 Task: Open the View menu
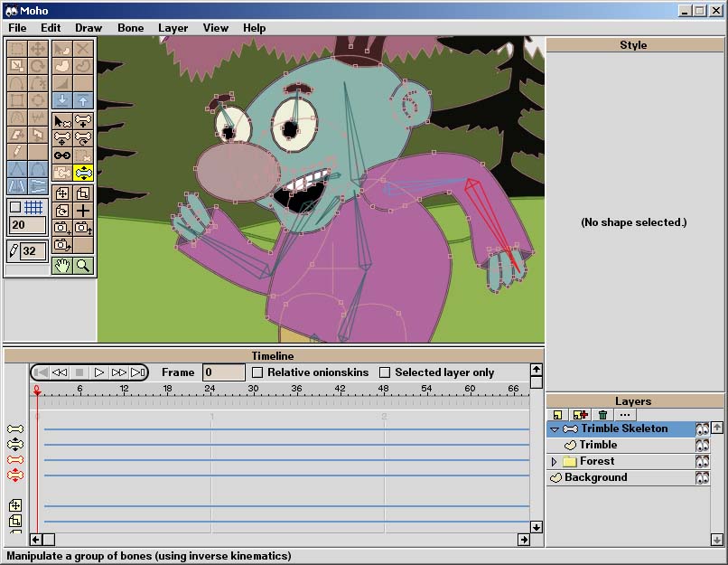216,28
